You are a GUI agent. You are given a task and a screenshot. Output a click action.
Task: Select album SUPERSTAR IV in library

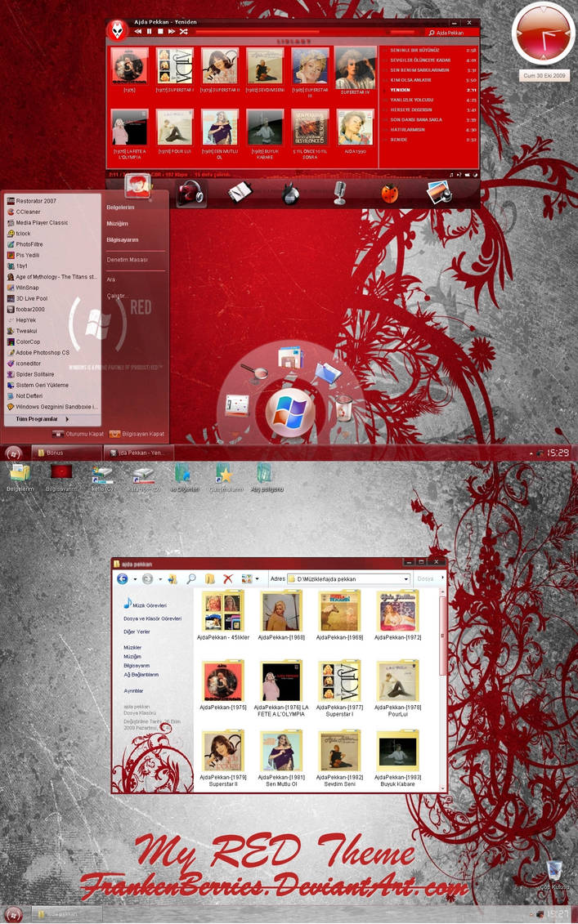tap(355, 71)
